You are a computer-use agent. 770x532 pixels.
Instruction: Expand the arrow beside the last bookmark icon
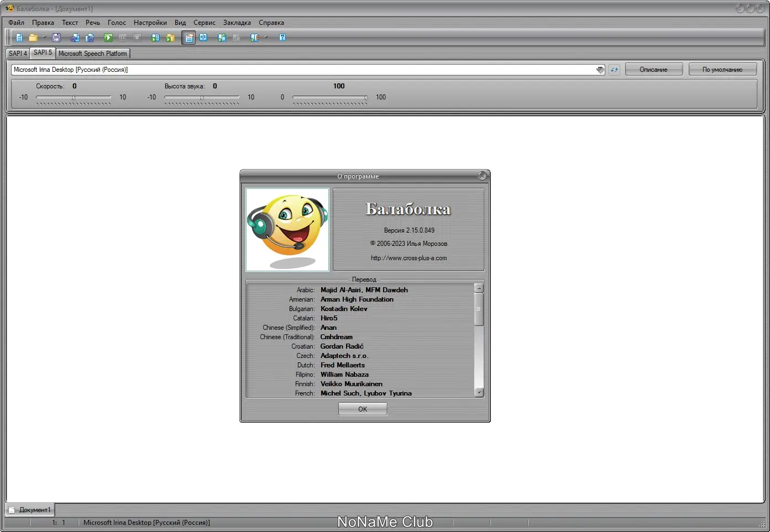(x=266, y=38)
